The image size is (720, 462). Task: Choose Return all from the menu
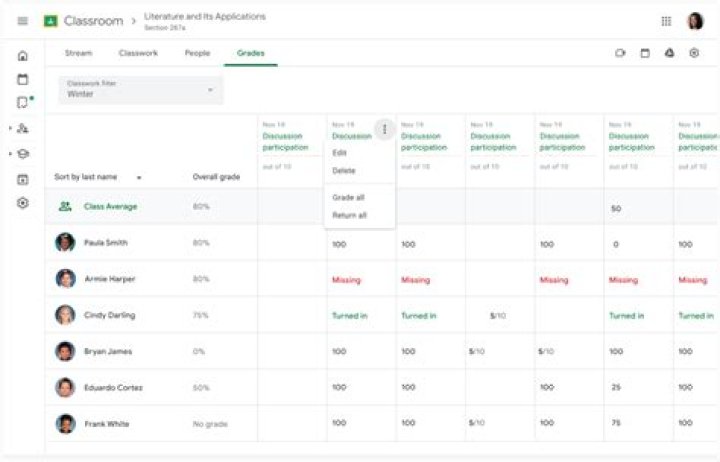point(349,215)
